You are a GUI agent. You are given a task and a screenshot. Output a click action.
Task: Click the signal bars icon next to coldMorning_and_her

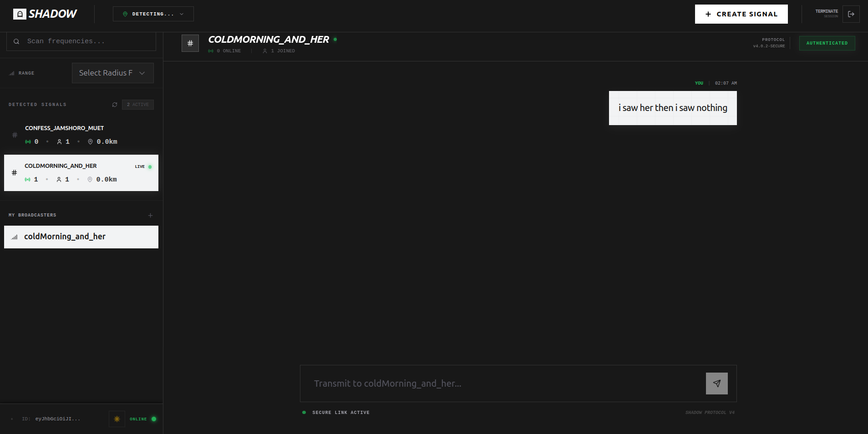[x=14, y=237]
